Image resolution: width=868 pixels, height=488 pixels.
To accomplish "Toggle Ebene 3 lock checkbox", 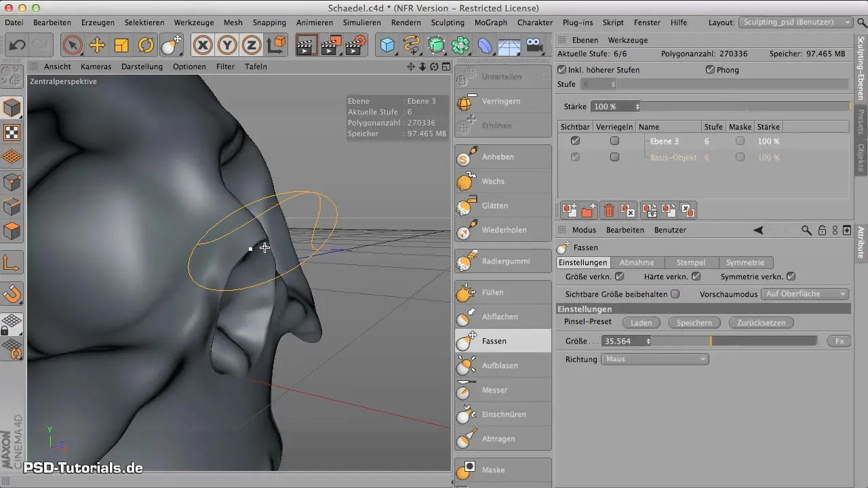I will click(614, 141).
